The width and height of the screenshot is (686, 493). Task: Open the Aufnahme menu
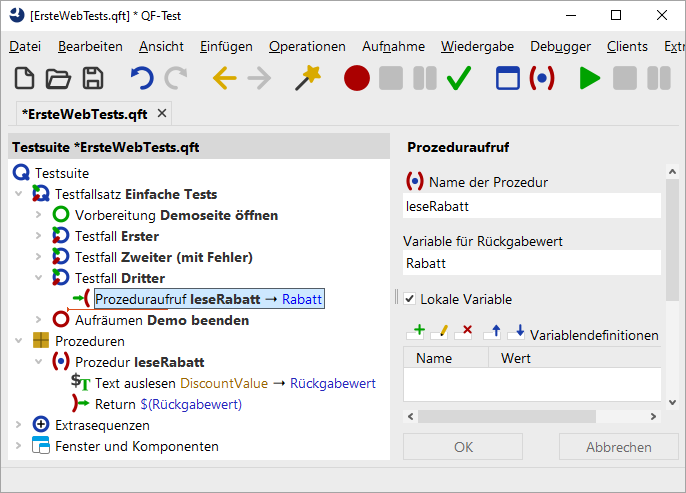pos(393,46)
